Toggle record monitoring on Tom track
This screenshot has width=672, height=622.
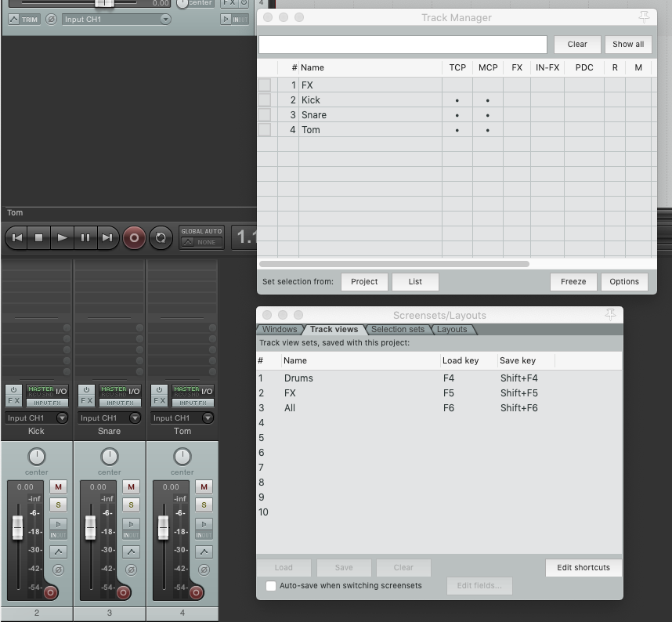pyautogui.click(x=204, y=524)
